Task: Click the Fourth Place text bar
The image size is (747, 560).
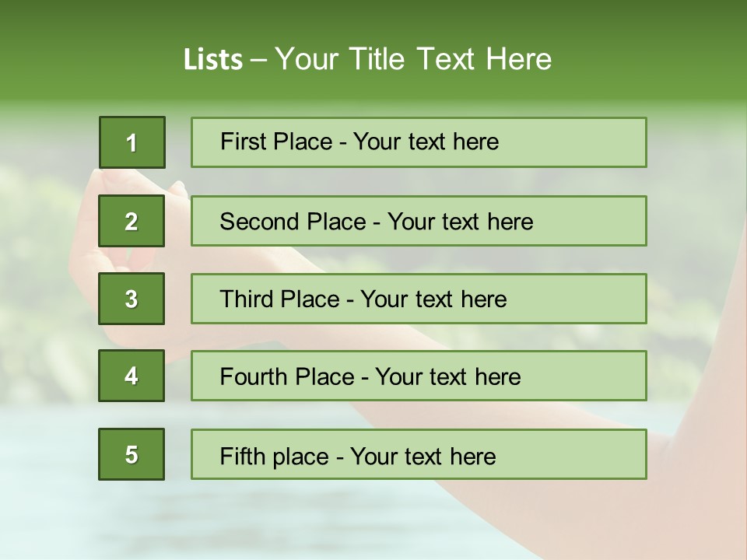Action: pos(419,376)
